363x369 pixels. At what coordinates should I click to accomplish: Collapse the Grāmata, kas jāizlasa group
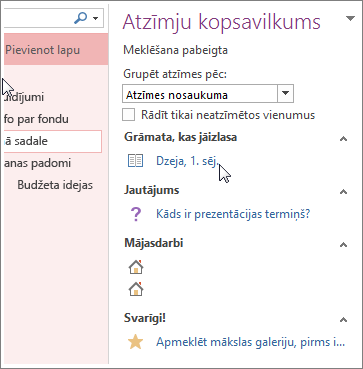tap(343, 139)
